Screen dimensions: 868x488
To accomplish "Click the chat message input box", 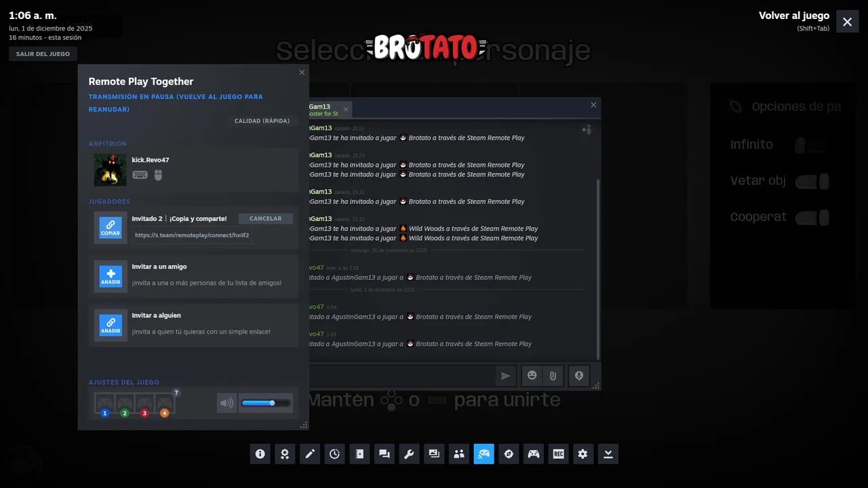I will point(401,375).
